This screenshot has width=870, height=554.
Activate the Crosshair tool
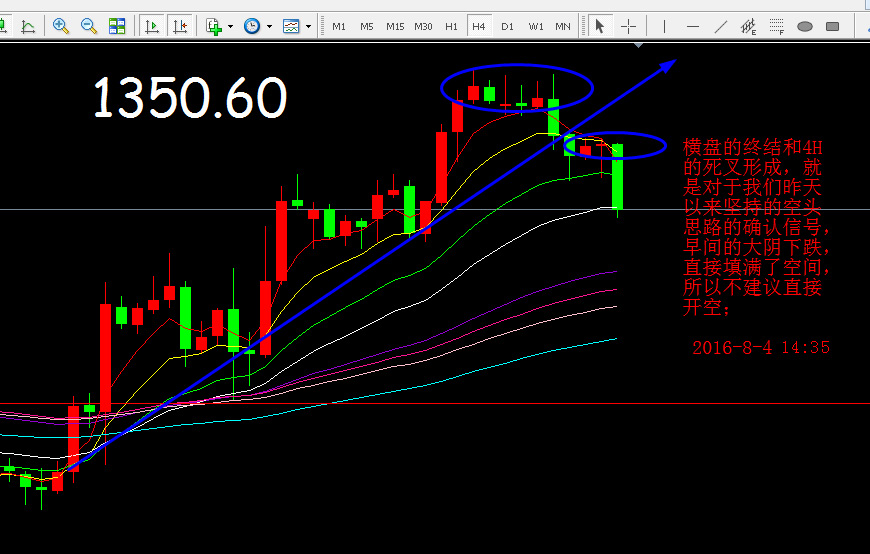[629, 26]
